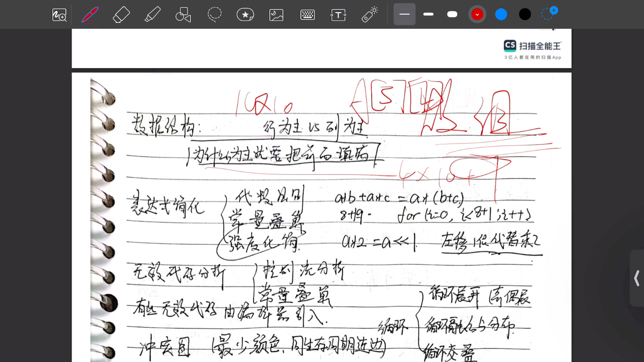Select medium stroke thickness

point(428,14)
